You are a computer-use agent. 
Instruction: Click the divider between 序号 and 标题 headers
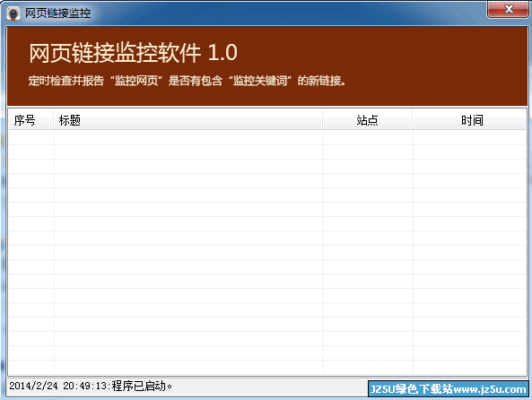[53, 120]
